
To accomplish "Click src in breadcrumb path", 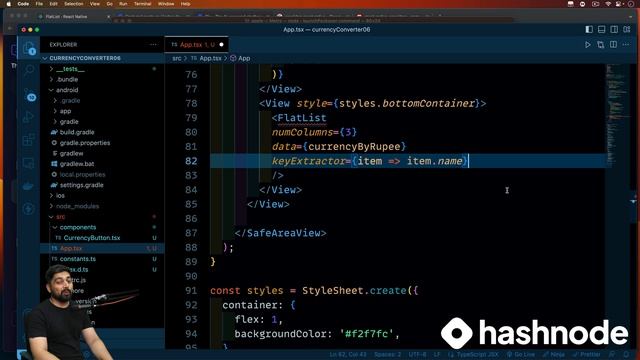I will 176,58.
